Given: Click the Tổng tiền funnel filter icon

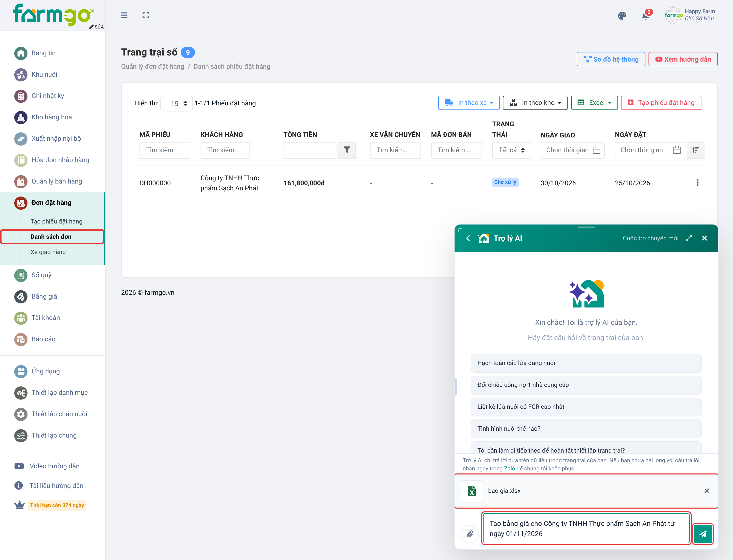Looking at the screenshot, I should point(347,150).
